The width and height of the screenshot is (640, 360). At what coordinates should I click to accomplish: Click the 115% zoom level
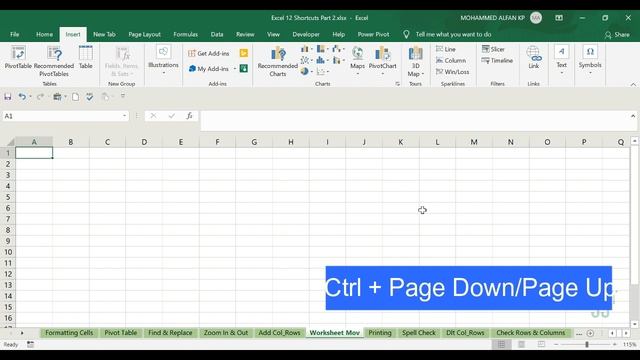point(629,344)
